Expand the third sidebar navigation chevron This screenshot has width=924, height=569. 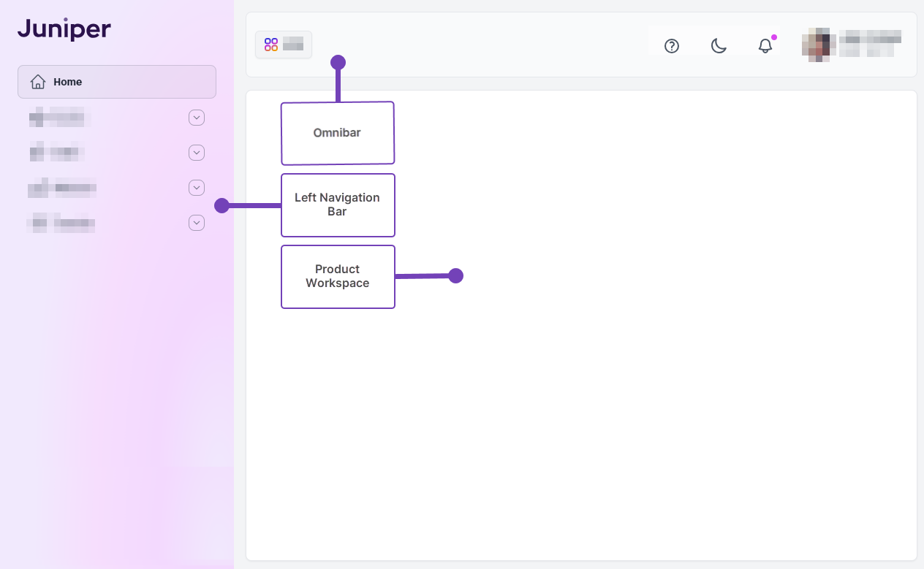[196, 187]
